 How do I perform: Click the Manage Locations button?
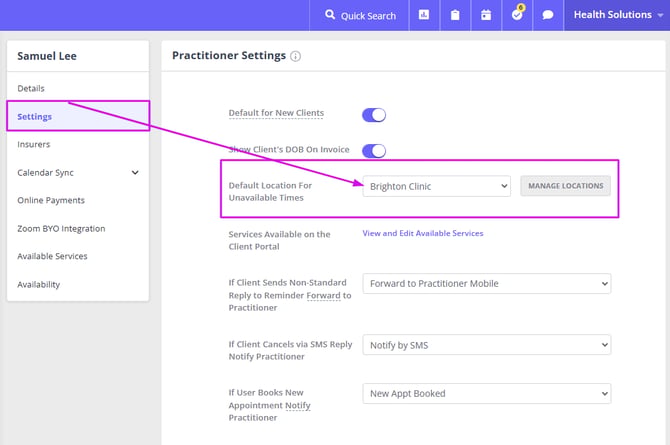point(565,186)
